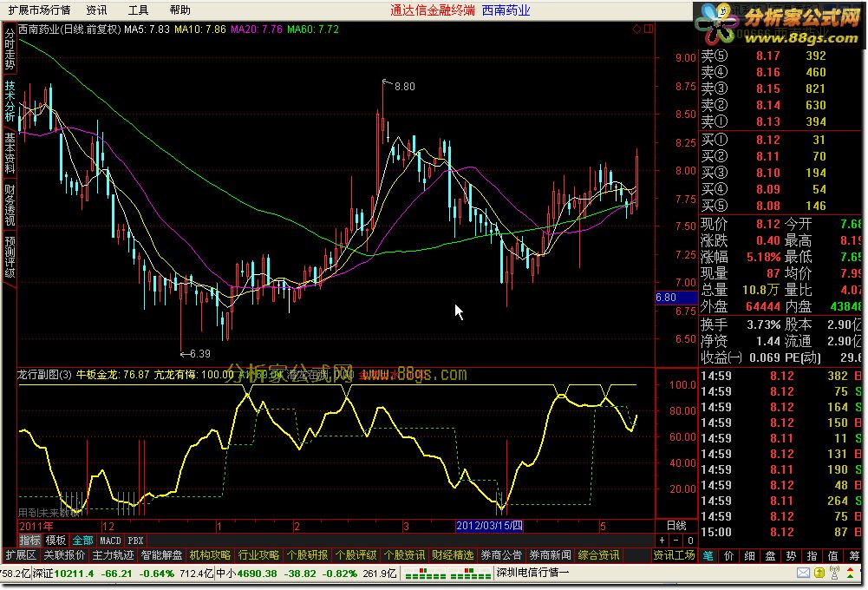This screenshot has height=590, width=868.
Task: Open the 扩展区 bottom tab
Action: pyautogui.click(x=21, y=555)
